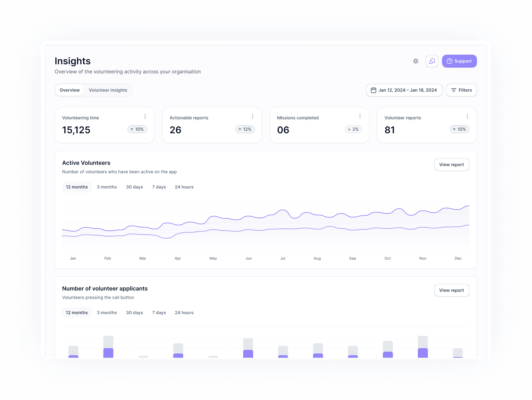Open Actionable reports card three-dot menu
The height and width of the screenshot is (400, 532).
coord(252,117)
